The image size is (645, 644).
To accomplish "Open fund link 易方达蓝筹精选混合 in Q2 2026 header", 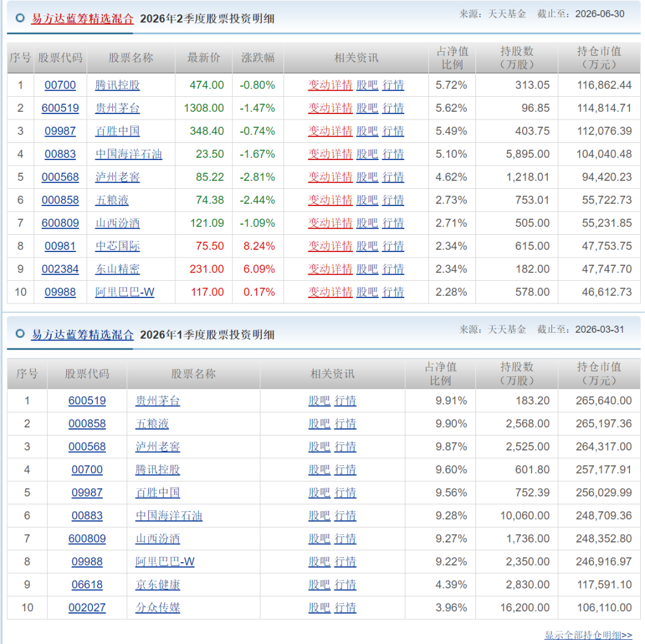I will (x=82, y=19).
